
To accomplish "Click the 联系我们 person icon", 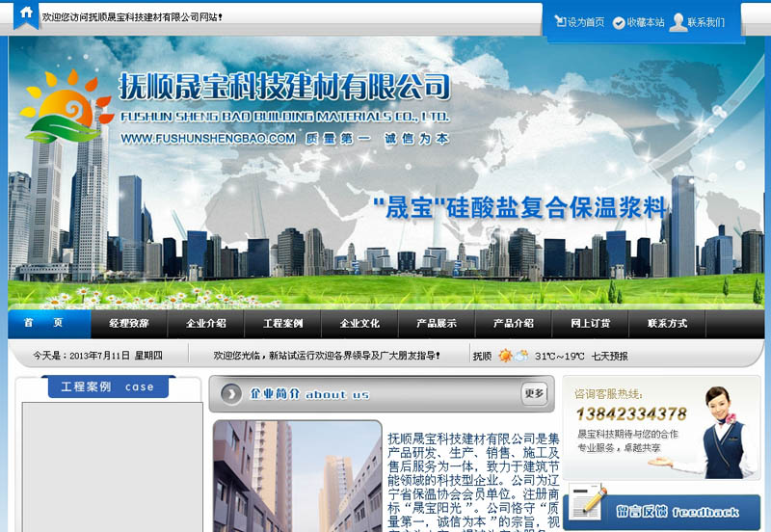I will (678, 21).
